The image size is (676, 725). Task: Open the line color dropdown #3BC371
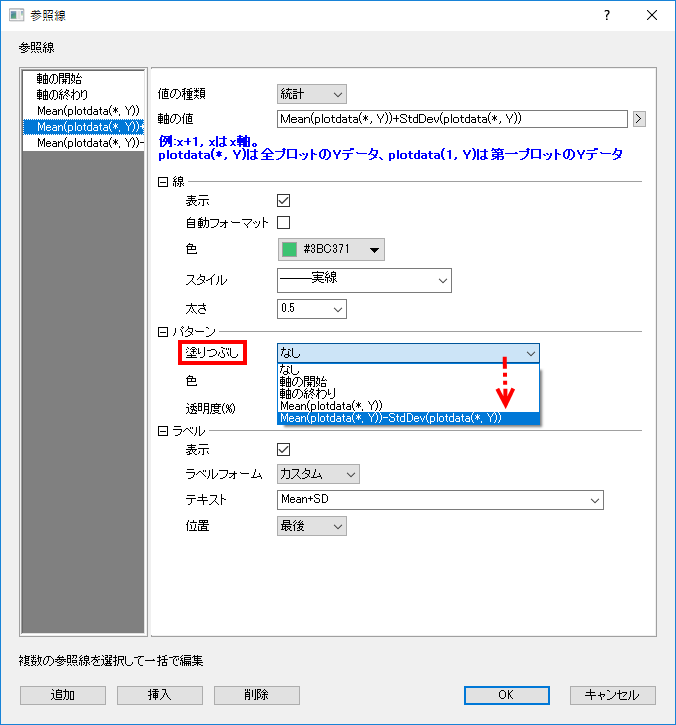point(331,249)
